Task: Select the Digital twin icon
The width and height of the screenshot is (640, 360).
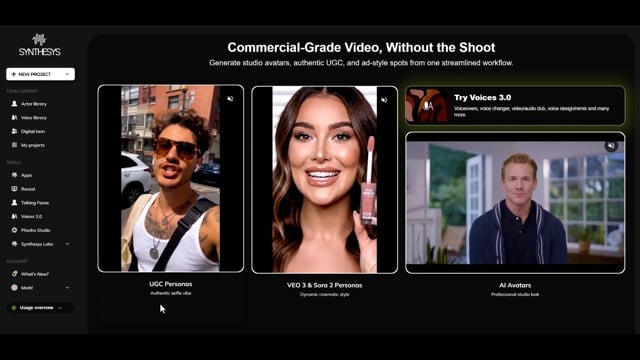Action: (x=14, y=131)
